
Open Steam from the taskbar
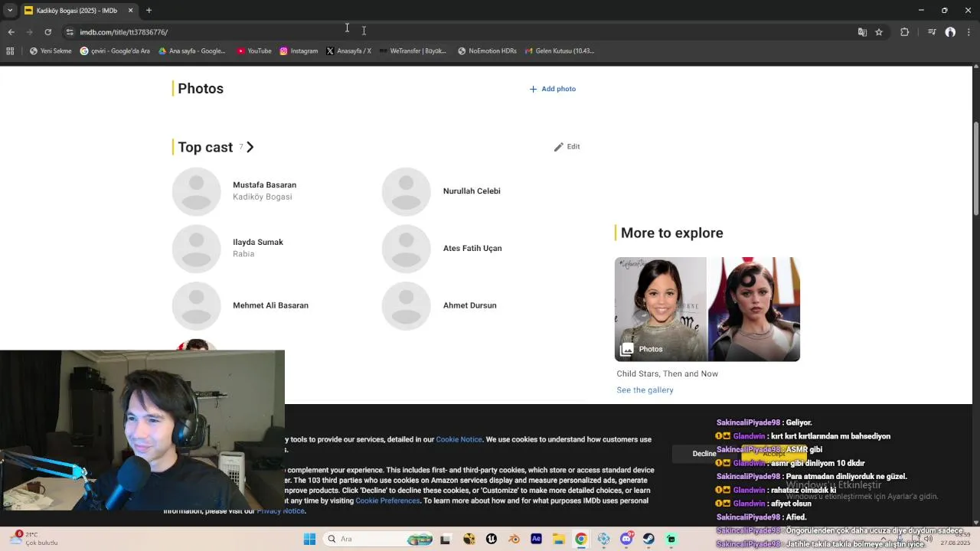coord(648,540)
